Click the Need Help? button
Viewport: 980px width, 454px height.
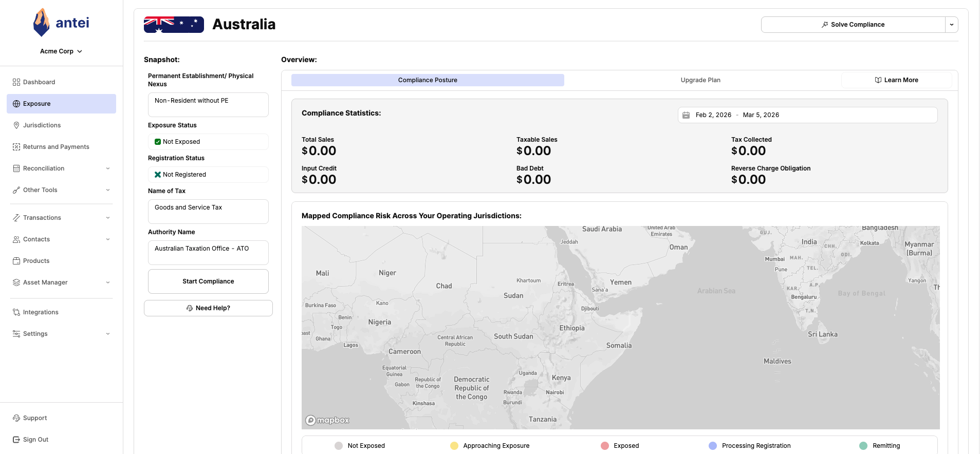pyautogui.click(x=208, y=308)
